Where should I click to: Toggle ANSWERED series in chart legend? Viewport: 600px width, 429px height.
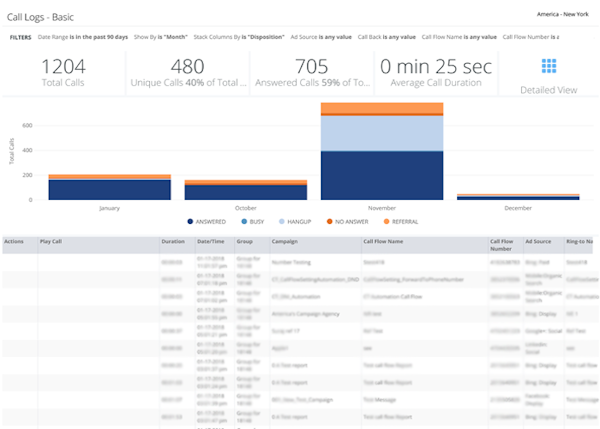click(x=208, y=221)
